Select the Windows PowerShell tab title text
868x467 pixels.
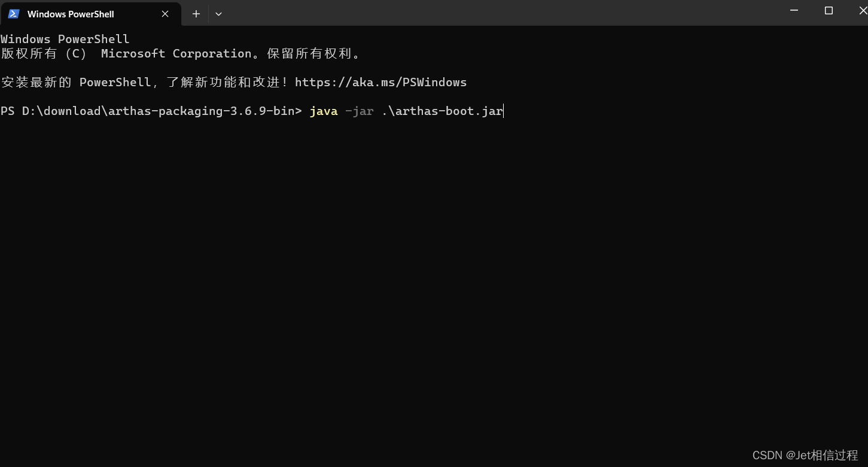click(72, 13)
